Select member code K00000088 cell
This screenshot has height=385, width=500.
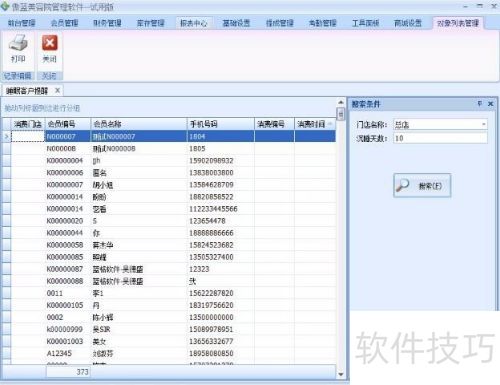[x=68, y=281]
